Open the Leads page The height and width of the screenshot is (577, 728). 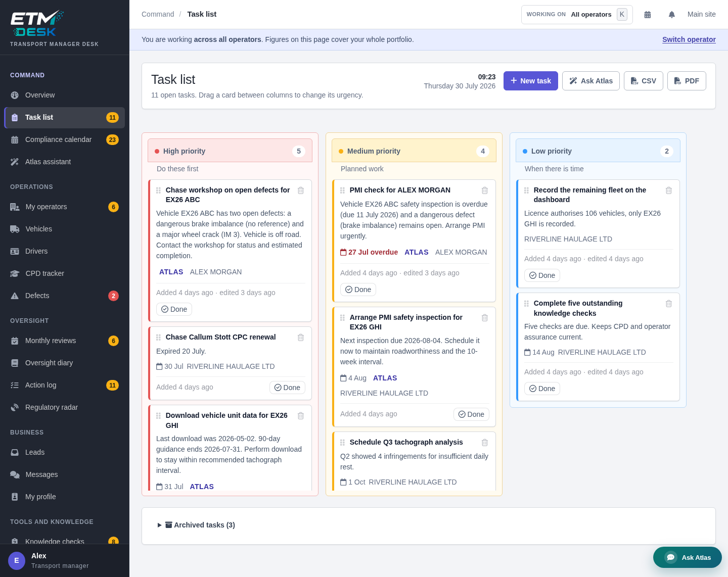click(64, 452)
